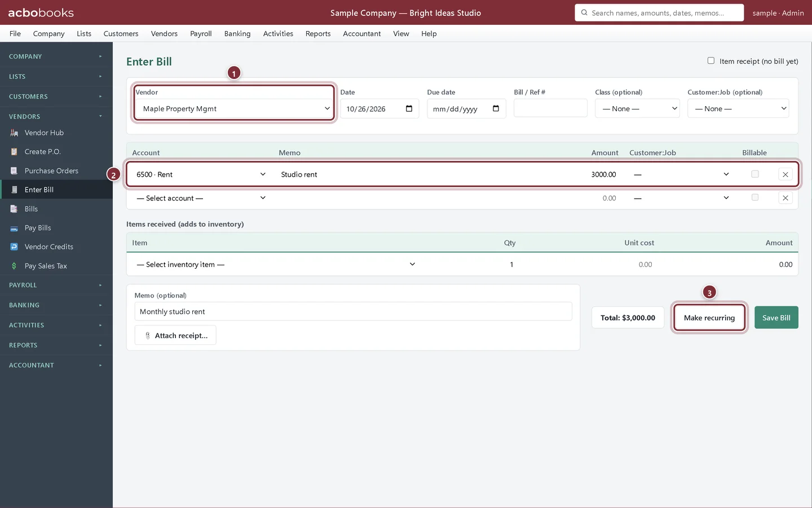
Task: Open the Date calendar picker icon
Action: tap(409, 108)
